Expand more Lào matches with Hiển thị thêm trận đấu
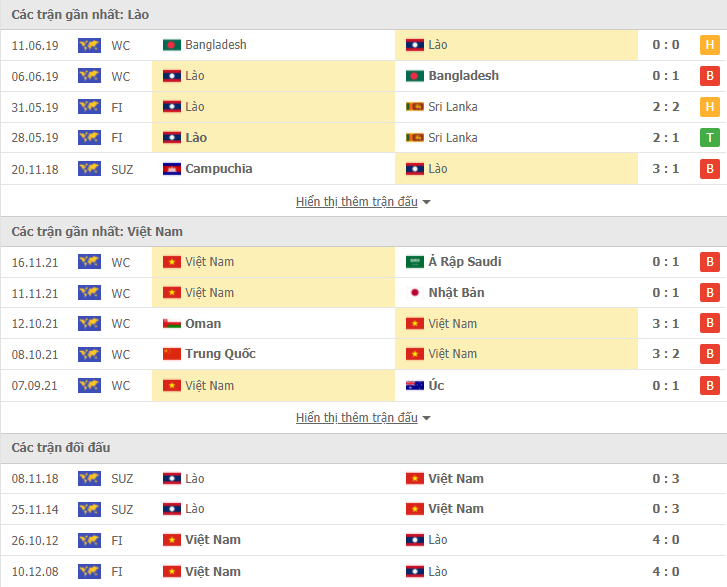 pos(357,202)
